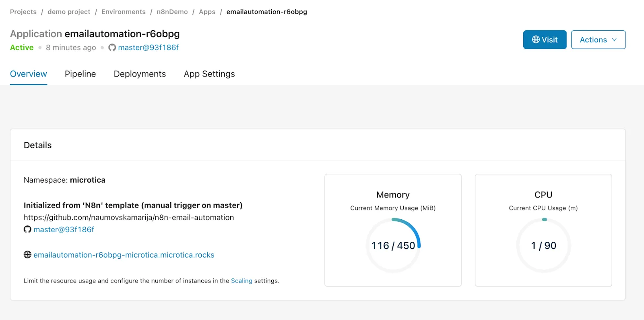This screenshot has height=320, width=644.
Task: Click the GitHub repository URL text
Action: coord(129,217)
